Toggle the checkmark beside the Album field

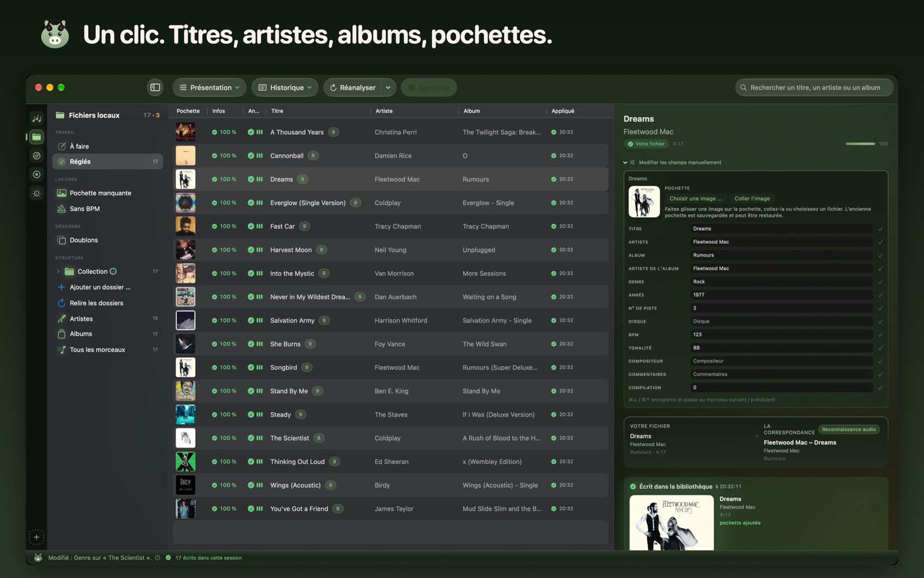(x=880, y=255)
